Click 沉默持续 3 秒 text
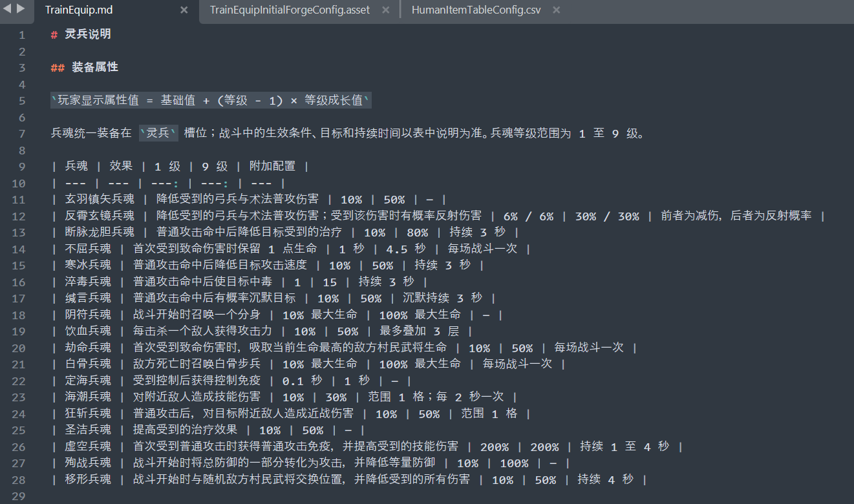Image resolution: width=854 pixels, height=504 pixels. click(x=442, y=299)
